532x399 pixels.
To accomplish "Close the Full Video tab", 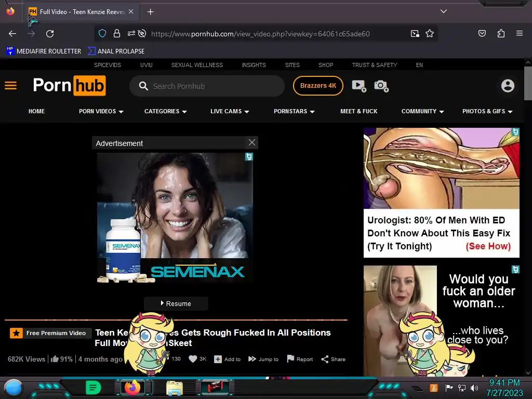I will tap(131, 11).
